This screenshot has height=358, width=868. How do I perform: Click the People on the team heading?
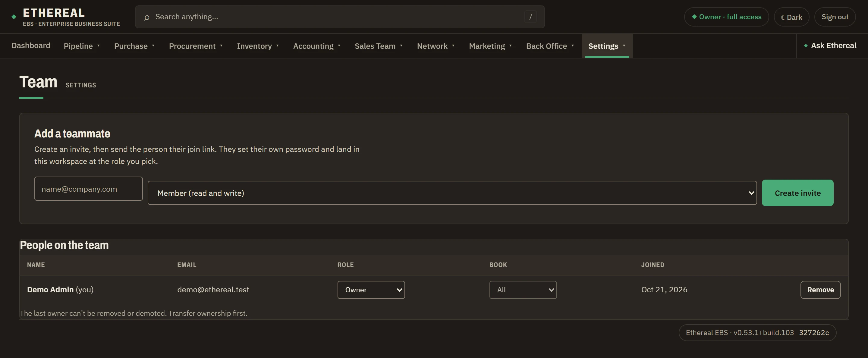pyautogui.click(x=64, y=245)
